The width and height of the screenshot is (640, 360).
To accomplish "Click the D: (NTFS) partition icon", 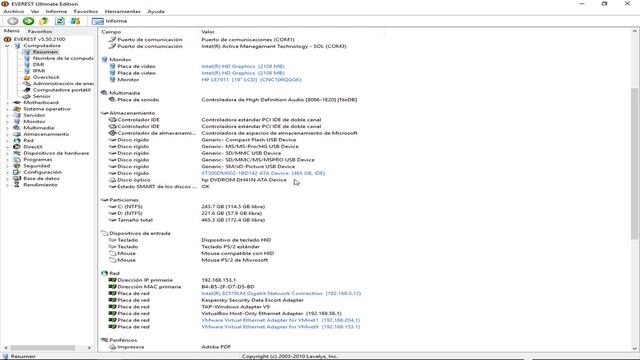I will [112, 213].
